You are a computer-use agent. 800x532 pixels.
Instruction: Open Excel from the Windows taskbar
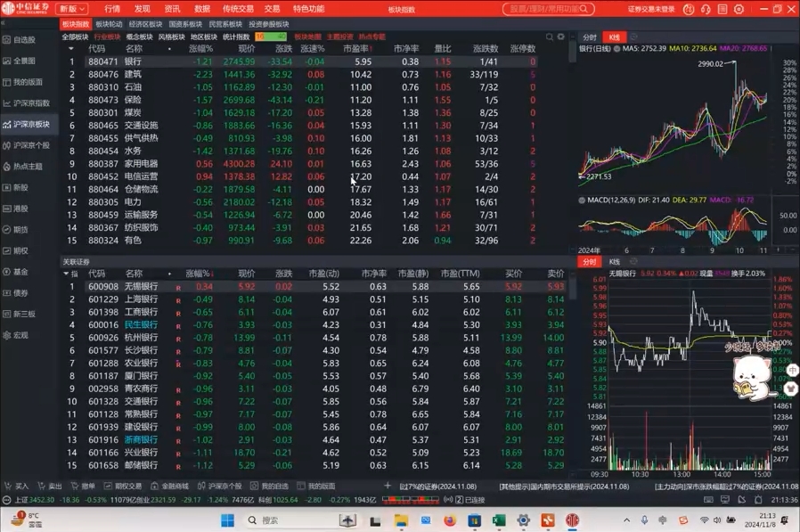pyautogui.click(x=499, y=520)
